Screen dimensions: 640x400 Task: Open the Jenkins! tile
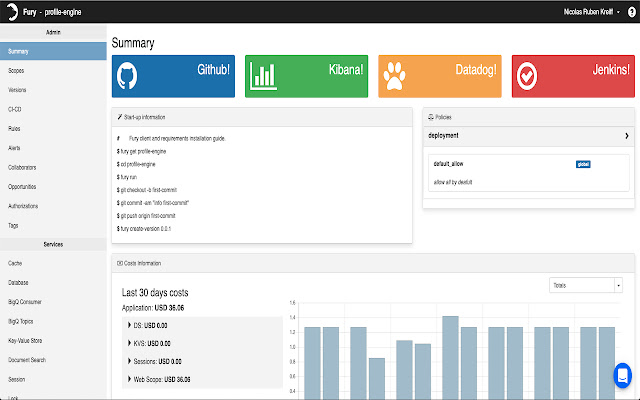tap(573, 76)
